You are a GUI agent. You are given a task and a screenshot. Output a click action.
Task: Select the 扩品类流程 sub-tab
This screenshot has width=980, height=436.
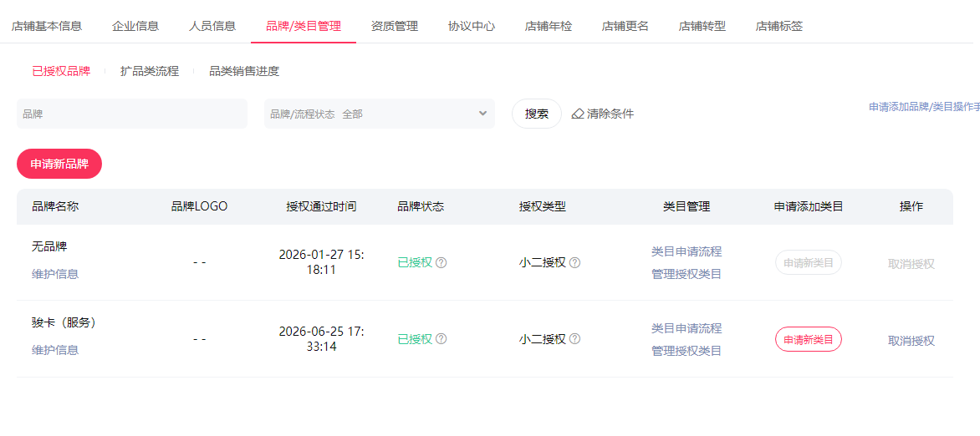point(150,71)
